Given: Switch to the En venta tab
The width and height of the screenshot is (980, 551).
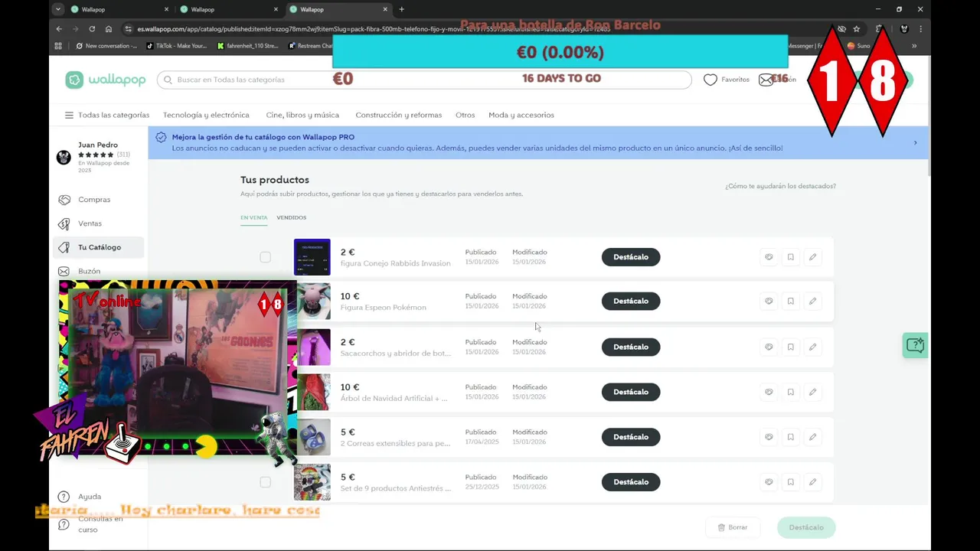Looking at the screenshot, I should 254,217.
